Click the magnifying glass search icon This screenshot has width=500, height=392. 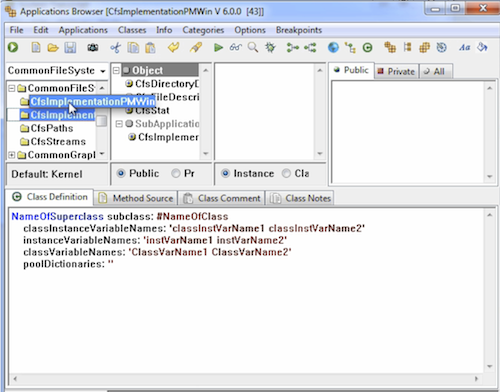point(253,48)
